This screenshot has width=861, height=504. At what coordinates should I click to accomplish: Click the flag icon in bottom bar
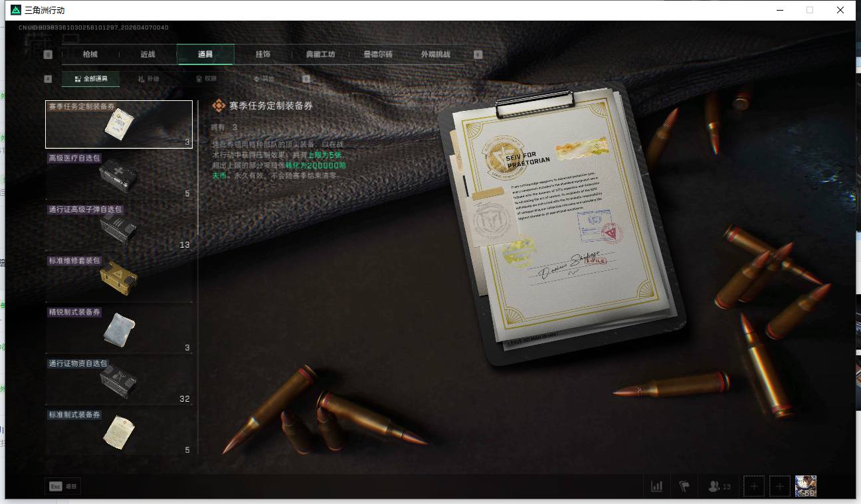click(684, 486)
